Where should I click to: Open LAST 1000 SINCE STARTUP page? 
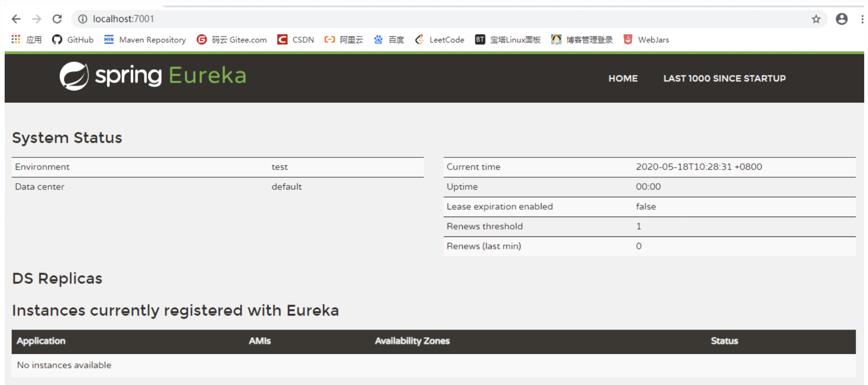pos(724,78)
